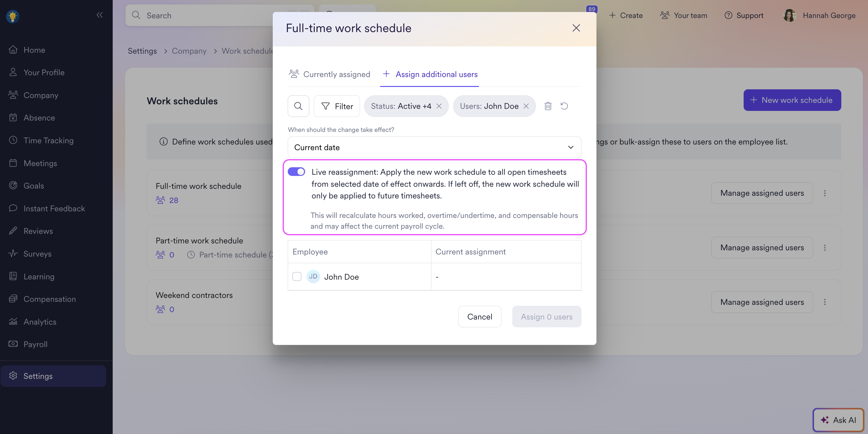
Task: Toggle the Live reassignment switch
Action: [x=296, y=172]
